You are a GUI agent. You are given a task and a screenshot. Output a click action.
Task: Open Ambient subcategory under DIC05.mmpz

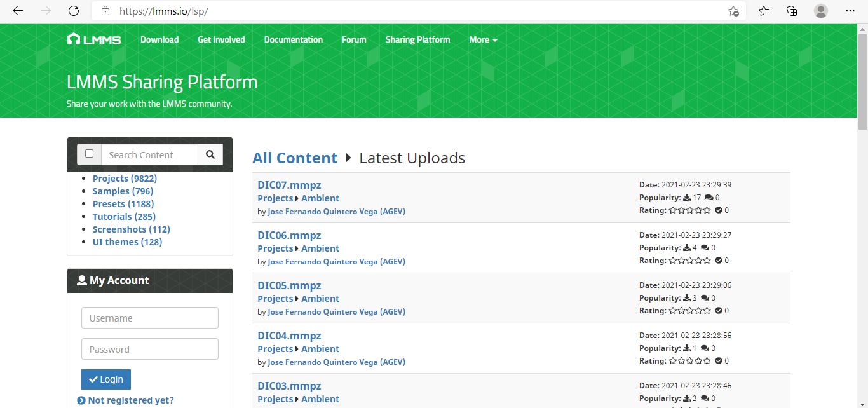click(320, 299)
